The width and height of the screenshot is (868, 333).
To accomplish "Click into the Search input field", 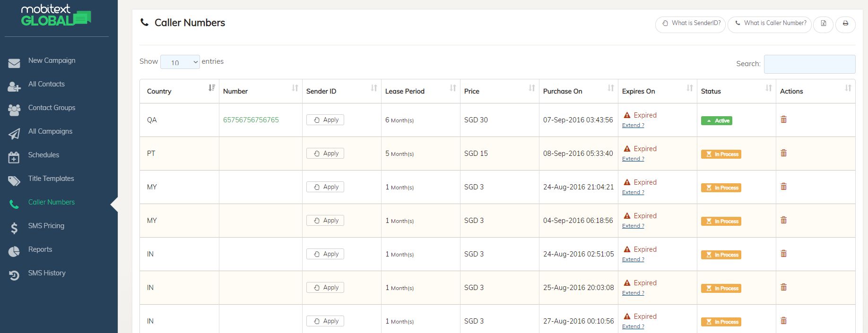I will coord(809,64).
